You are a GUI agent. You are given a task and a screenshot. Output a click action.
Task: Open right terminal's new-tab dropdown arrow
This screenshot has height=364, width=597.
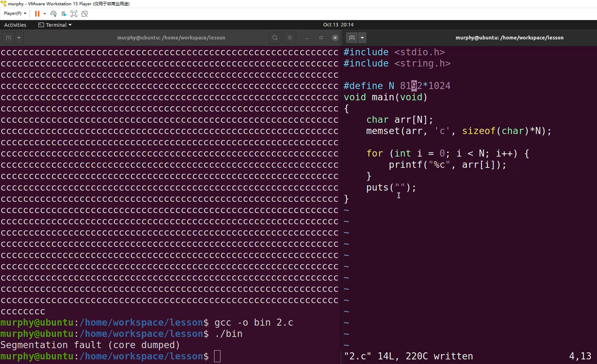[x=362, y=38]
